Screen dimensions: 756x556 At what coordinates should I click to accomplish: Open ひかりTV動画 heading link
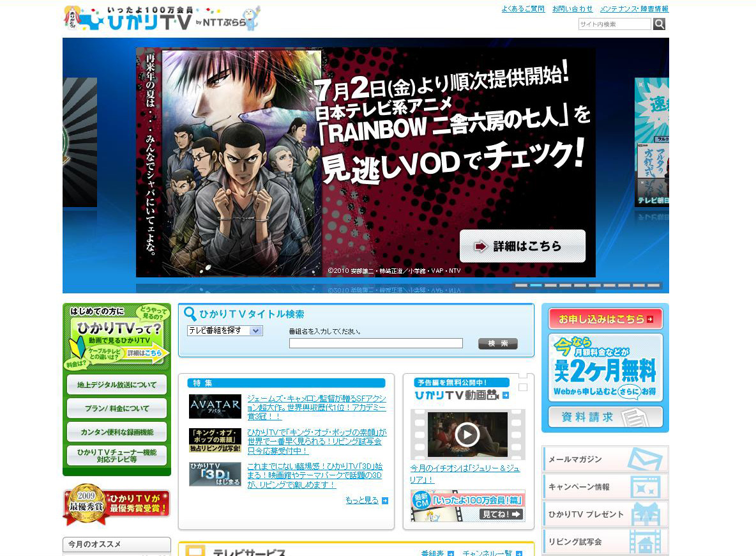pyautogui.click(x=457, y=396)
